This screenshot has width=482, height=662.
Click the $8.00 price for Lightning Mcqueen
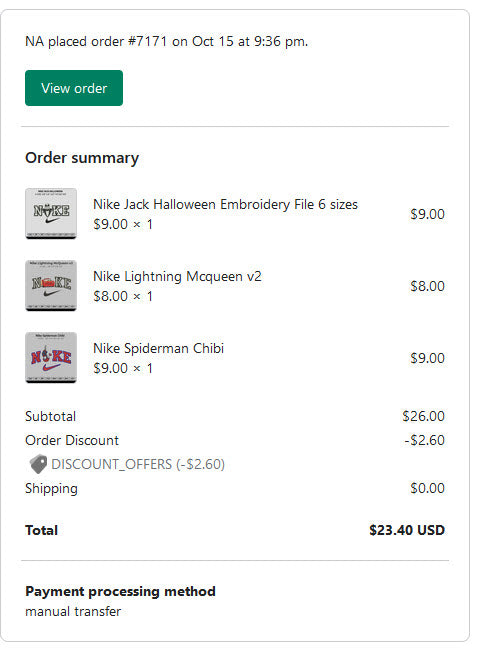point(428,286)
